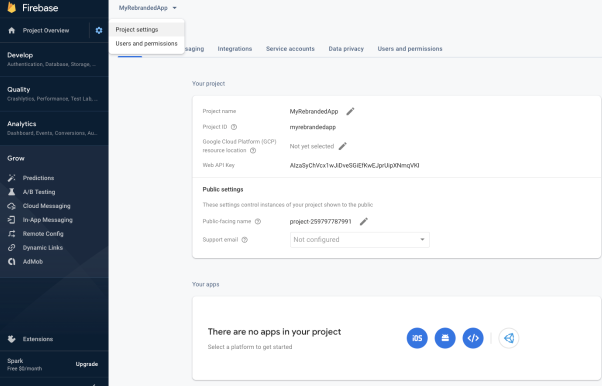Open Extensions icon in sidebar
Image resolution: width=602 pixels, height=388 pixels.
click(12, 339)
